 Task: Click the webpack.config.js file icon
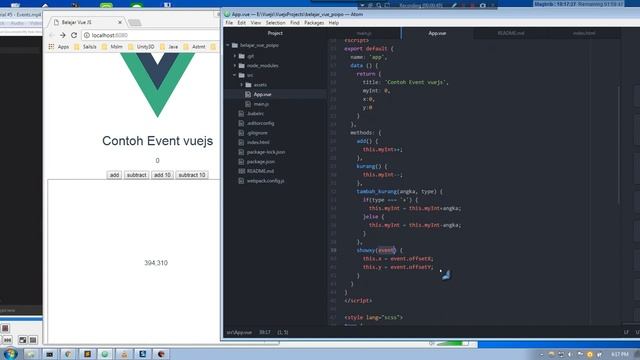241,181
